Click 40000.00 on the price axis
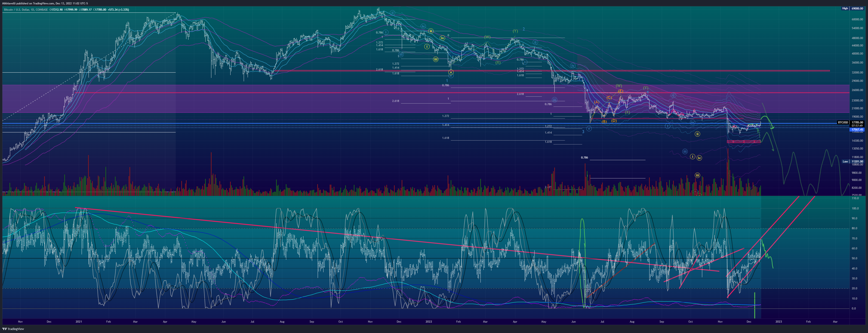The width and height of the screenshot is (868, 333). click(x=858, y=54)
